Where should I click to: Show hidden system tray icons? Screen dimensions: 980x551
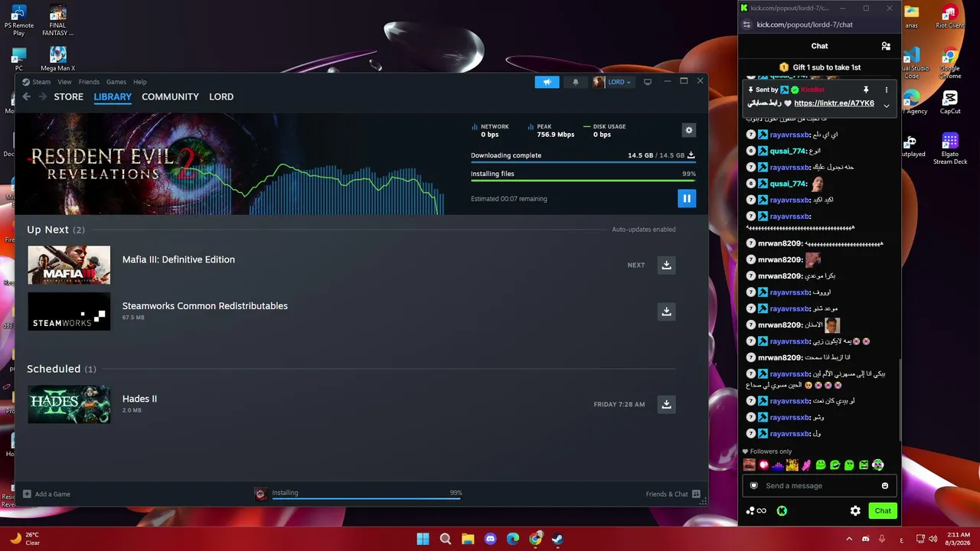tap(848, 539)
